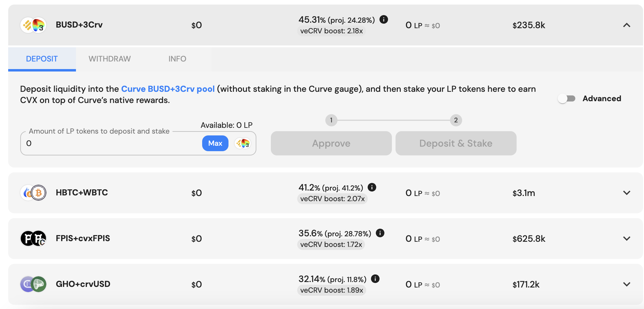The width and height of the screenshot is (644, 309).
Task: Open the Curve BUSD+3Crv pool link
Action: (x=168, y=89)
